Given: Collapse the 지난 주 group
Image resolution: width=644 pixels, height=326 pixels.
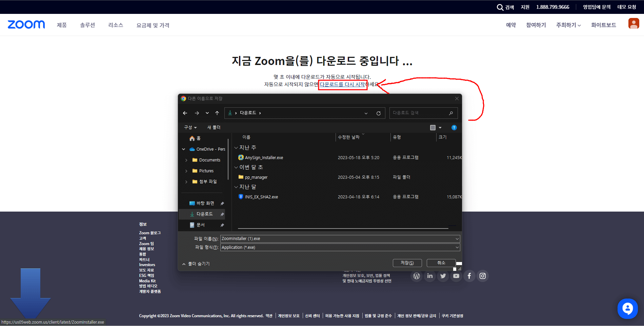Looking at the screenshot, I should click(236, 148).
